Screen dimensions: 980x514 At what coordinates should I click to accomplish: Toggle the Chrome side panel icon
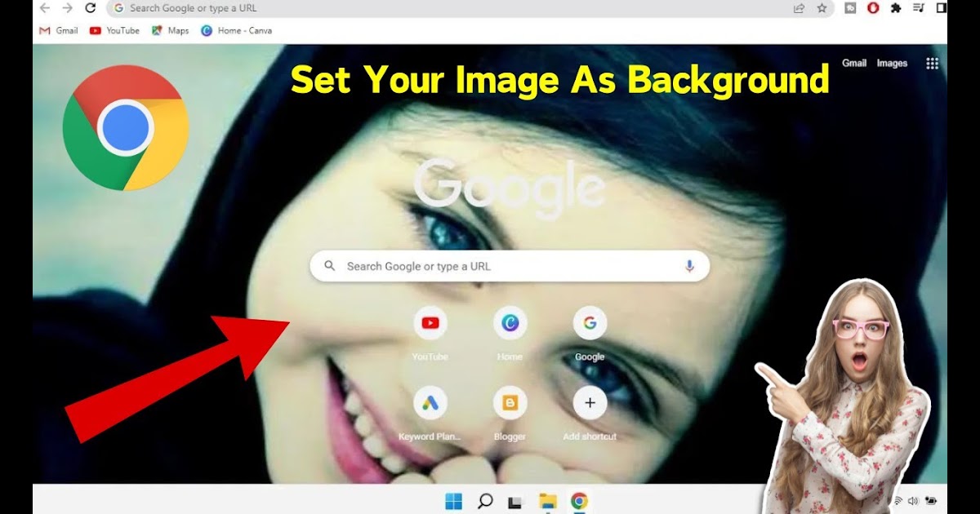point(942,8)
